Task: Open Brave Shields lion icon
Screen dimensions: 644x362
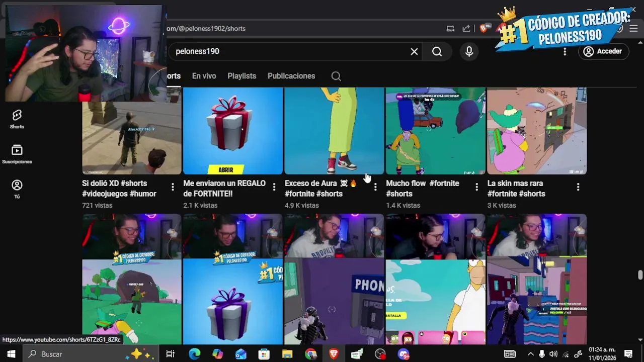Action: 484,29
